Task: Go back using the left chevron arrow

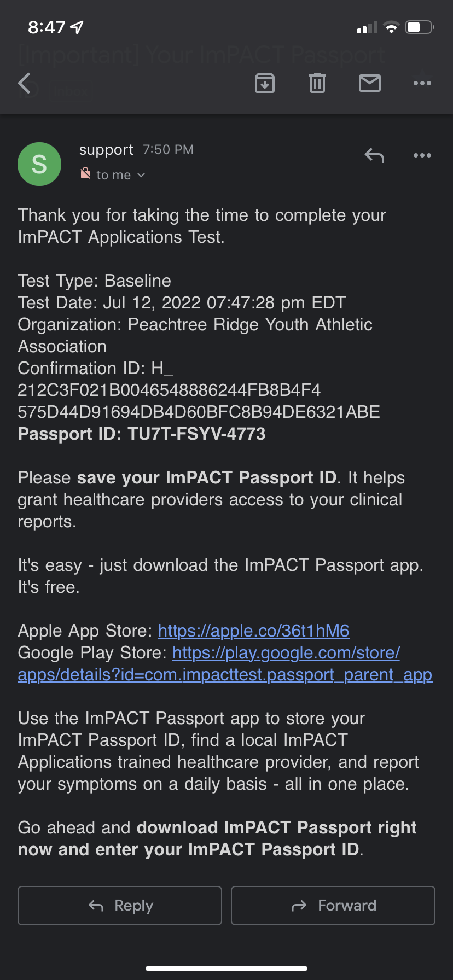Action: 24,83
